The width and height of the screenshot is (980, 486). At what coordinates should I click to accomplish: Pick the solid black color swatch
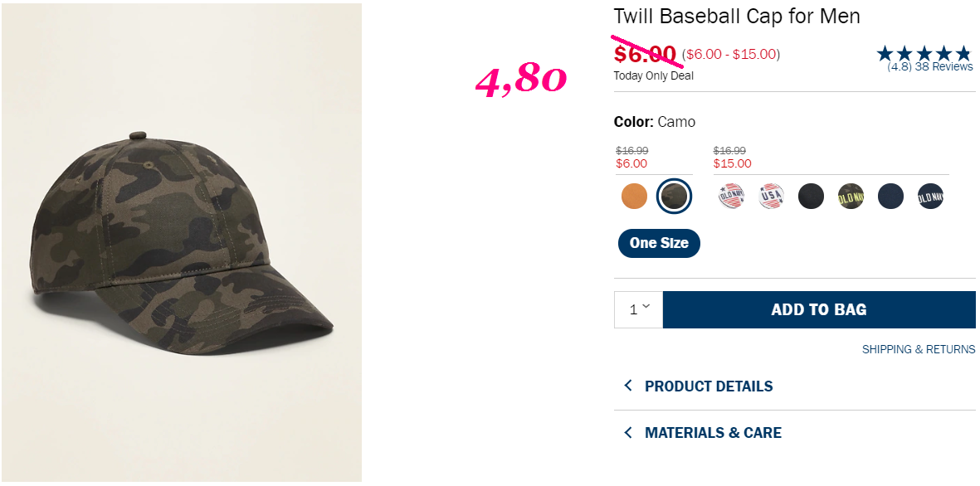click(x=811, y=197)
